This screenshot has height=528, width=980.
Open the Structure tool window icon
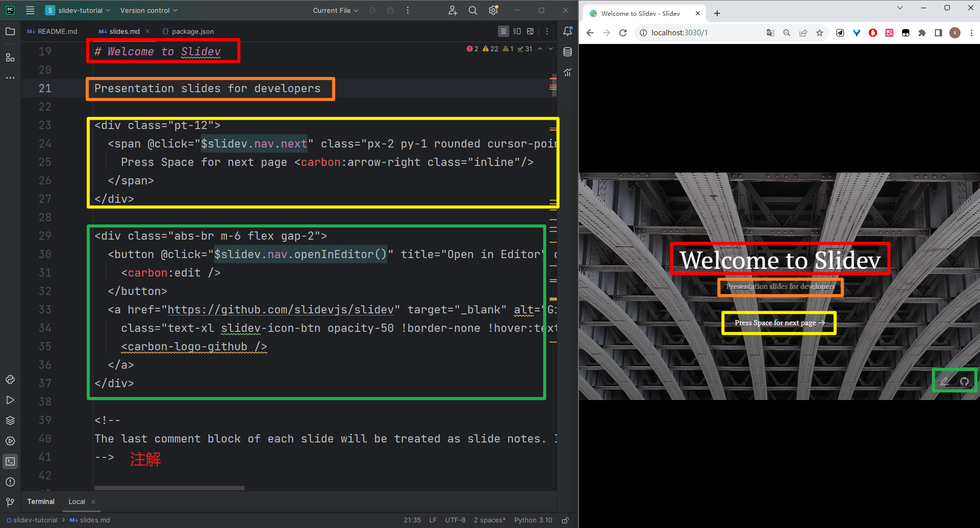[10, 57]
